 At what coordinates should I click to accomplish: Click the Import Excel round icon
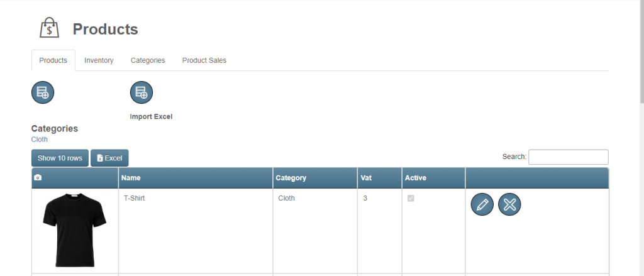click(142, 92)
